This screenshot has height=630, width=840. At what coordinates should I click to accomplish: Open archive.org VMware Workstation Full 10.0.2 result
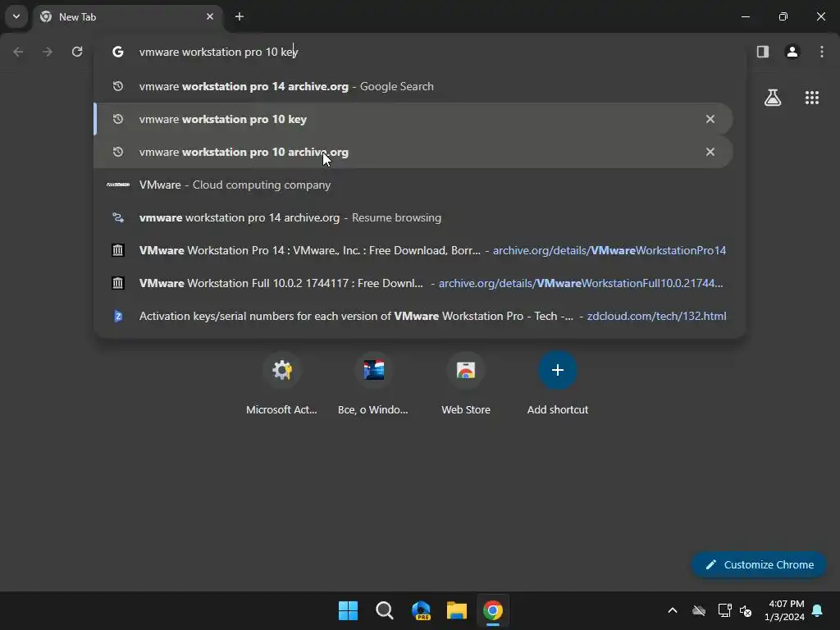(x=413, y=283)
